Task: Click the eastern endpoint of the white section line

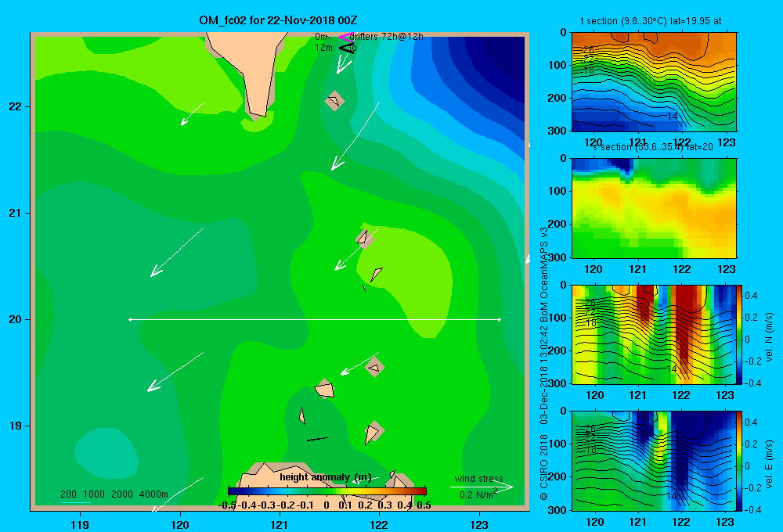Action: (x=500, y=319)
